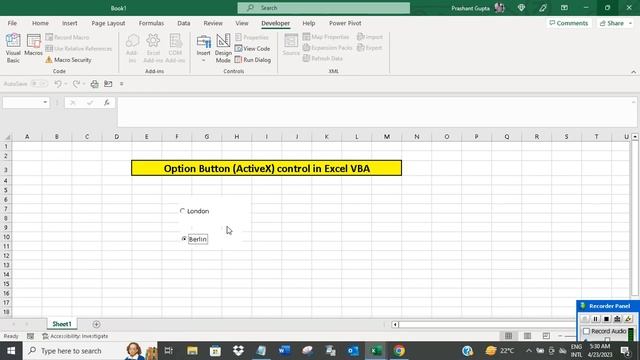This screenshot has width=640, height=360.
Task: Select the Sheet1 tab
Action: click(62, 324)
